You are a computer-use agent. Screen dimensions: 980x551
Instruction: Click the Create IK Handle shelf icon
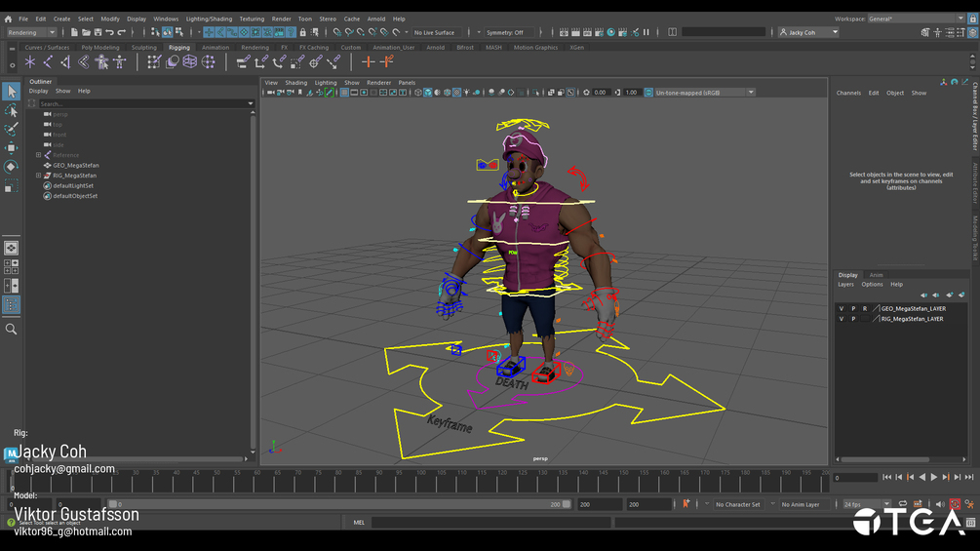click(x=65, y=61)
